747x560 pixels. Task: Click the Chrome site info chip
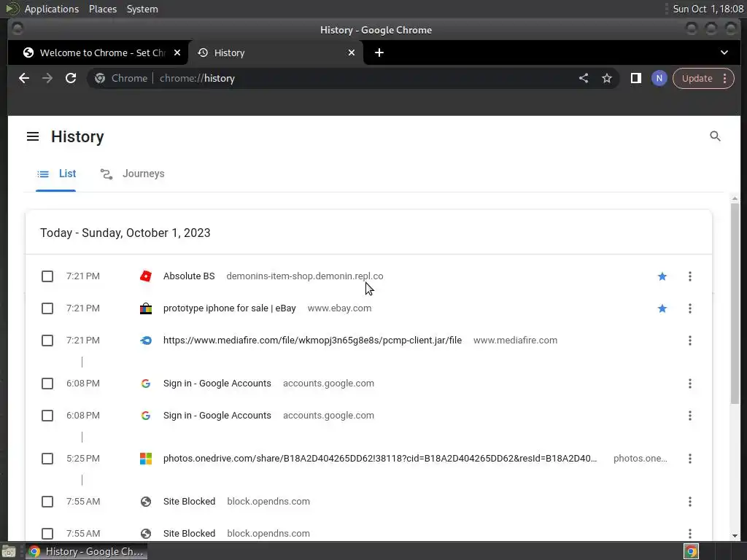click(x=122, y=78)
